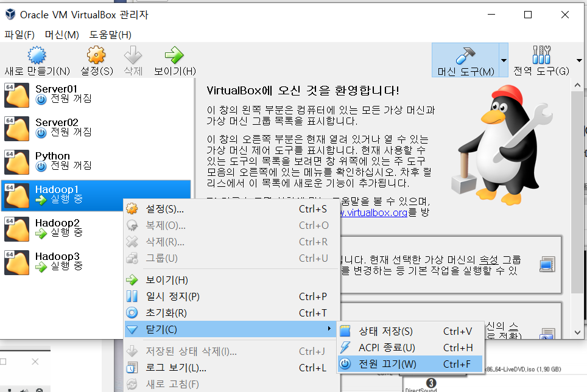
Task: Click the New (새로 만들기) toolbar icon
Action: click(37, 55)
